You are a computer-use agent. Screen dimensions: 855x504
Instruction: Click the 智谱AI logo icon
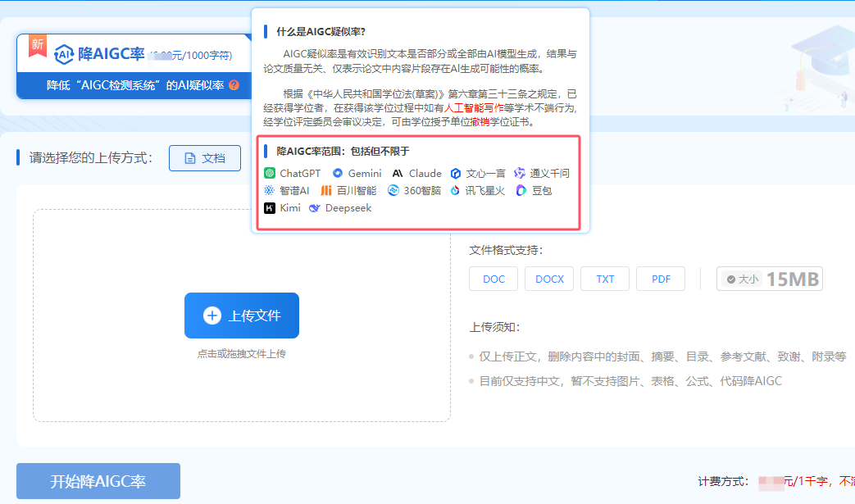pos(270,190)
